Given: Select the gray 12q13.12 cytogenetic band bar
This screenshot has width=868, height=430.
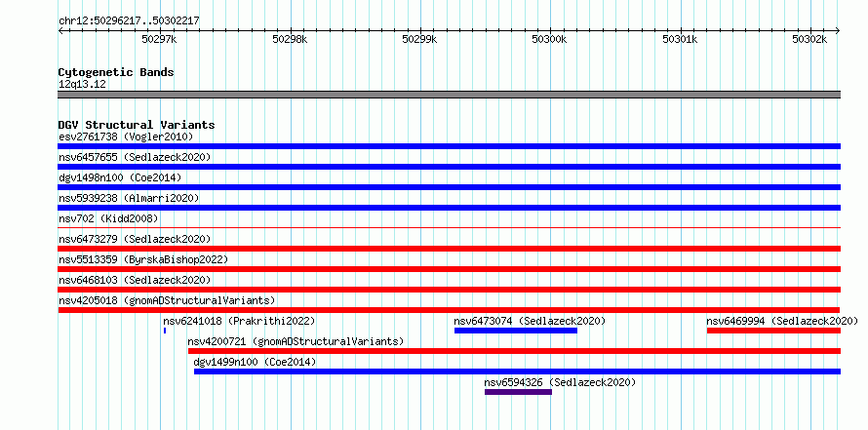Looking at the screenshot, I should click(449, 95).
